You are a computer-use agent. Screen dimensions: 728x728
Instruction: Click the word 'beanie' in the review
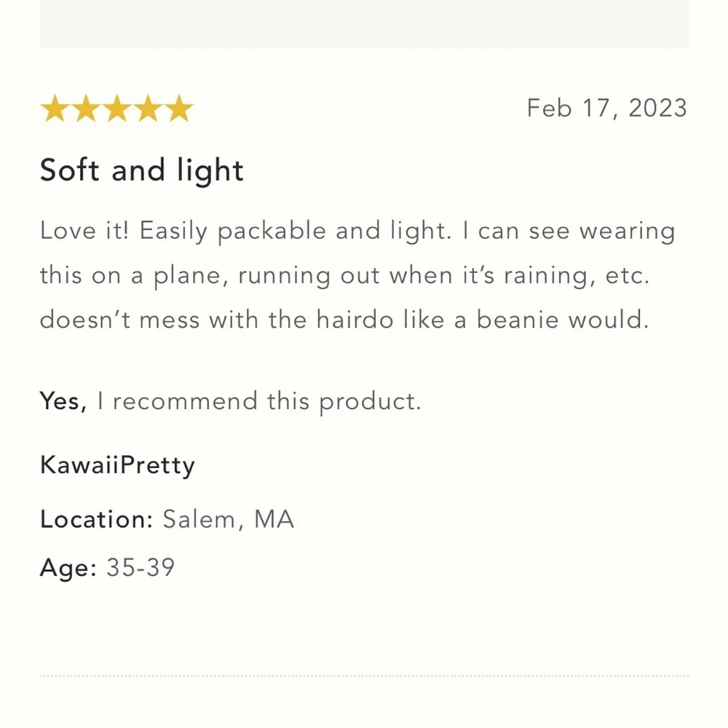(518, 320)
